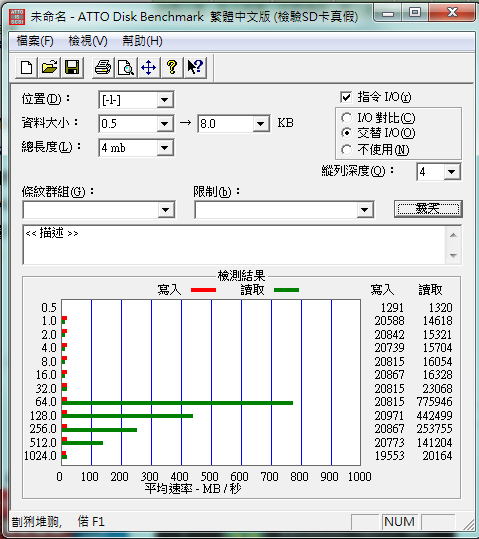Screen dimensions: 479x539
Task: Expand the 8.0 ending size dropdown
Action: click(261, 124)
